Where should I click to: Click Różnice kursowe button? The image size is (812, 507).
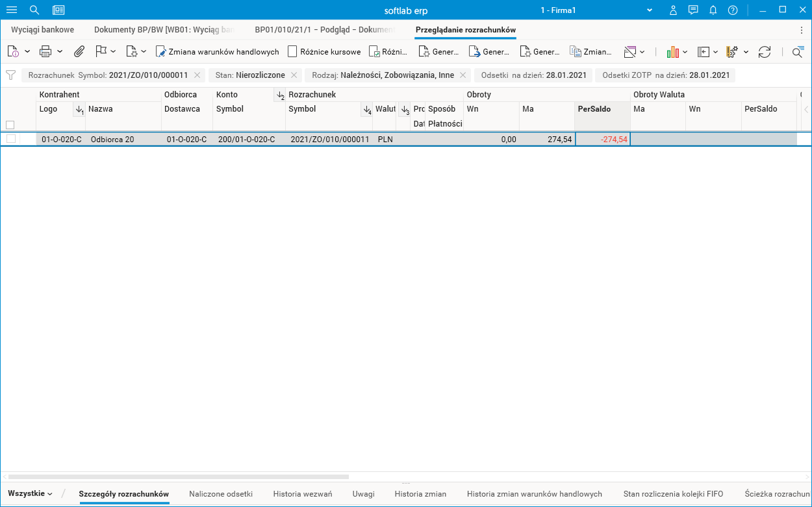click(324, 51)
